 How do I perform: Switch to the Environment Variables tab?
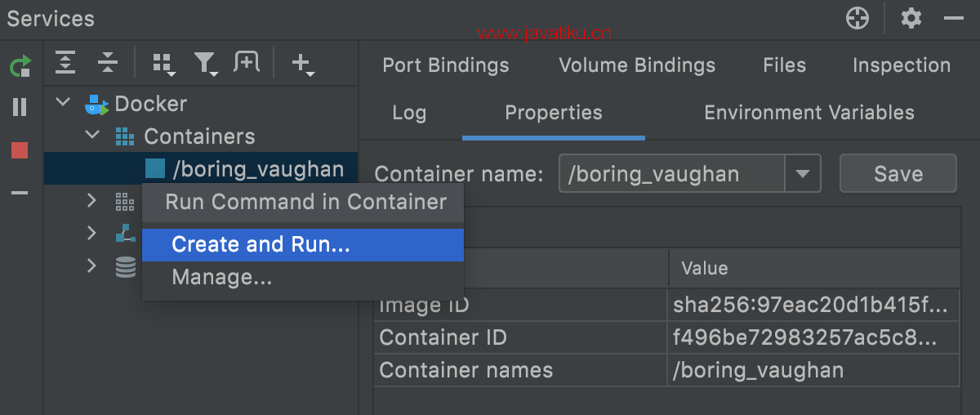point(808,113)
